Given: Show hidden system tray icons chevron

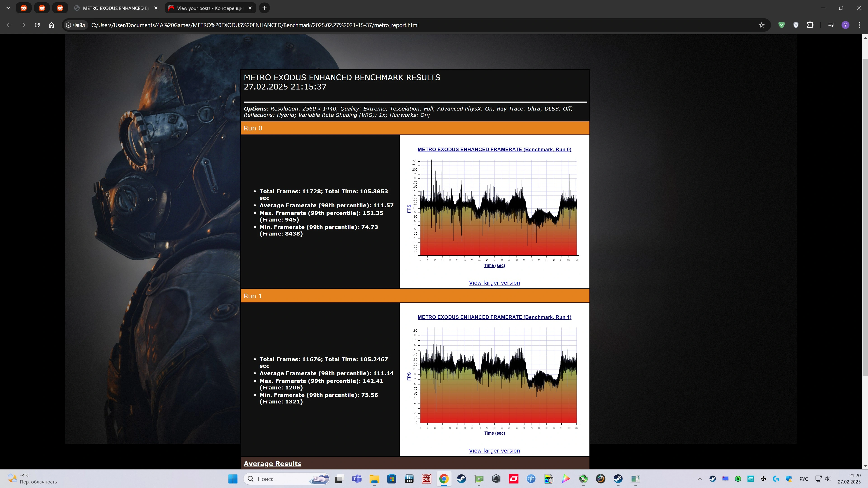Looking at the screenshot, I should (700, 479).
